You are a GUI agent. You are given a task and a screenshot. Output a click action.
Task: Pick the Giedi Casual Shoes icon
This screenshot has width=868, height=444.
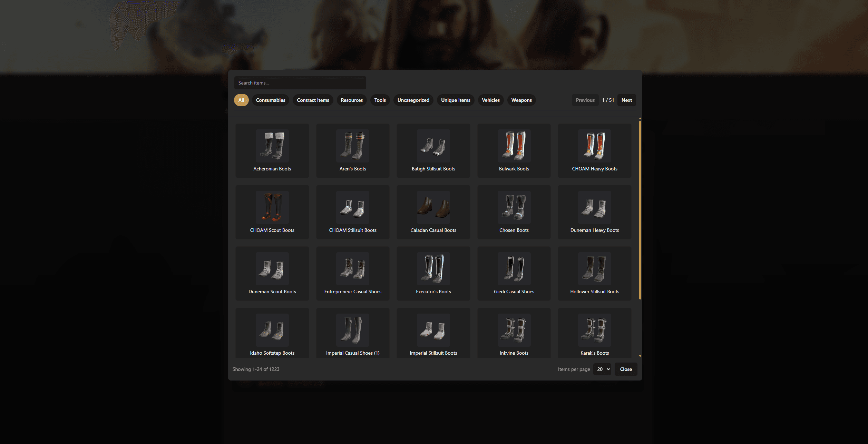tap(514, 268)
